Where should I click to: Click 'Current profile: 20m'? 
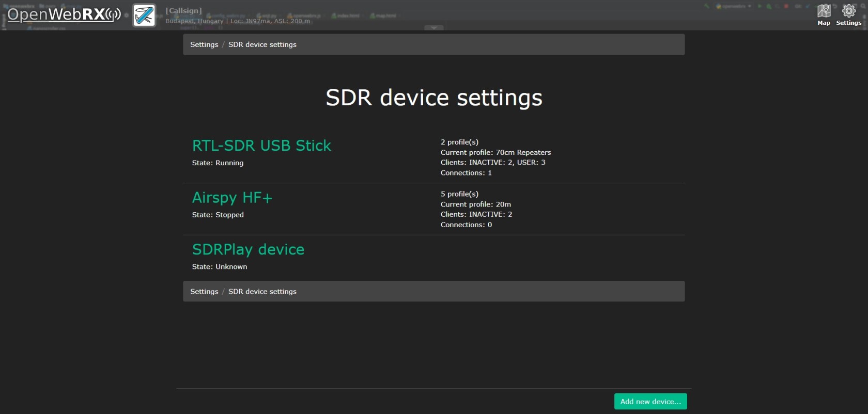click(476, 204)
